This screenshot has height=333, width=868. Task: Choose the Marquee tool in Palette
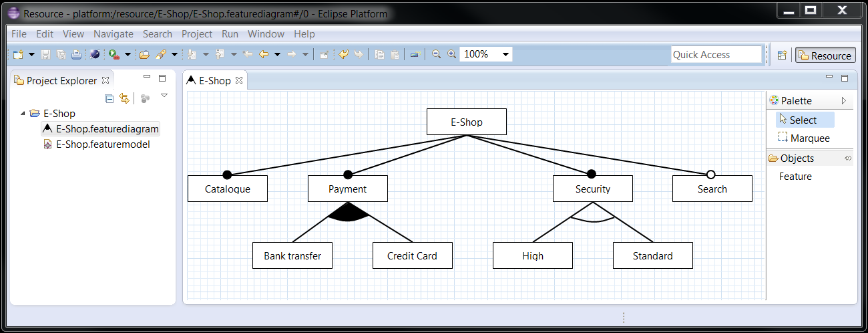(805, 138)
